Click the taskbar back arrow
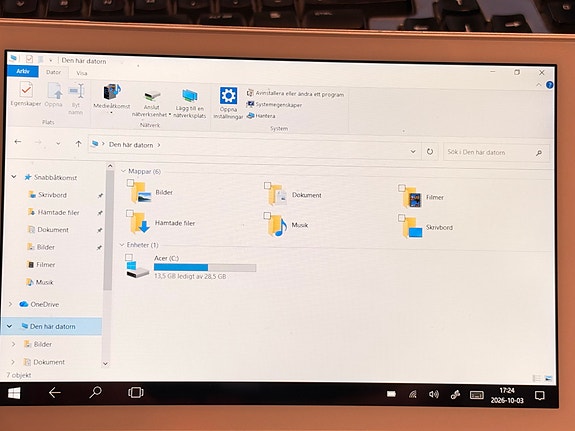 click(55, 392)
